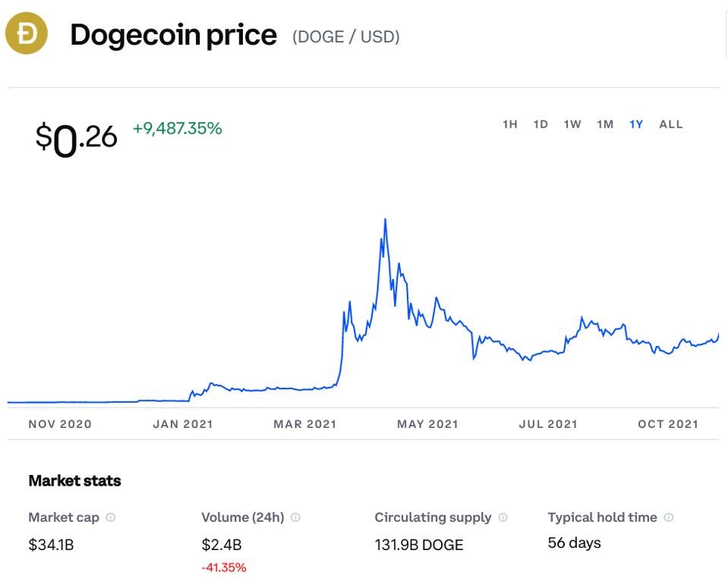Select the 1H time range
Screen dimensions: 728x588
coord(510,124)
